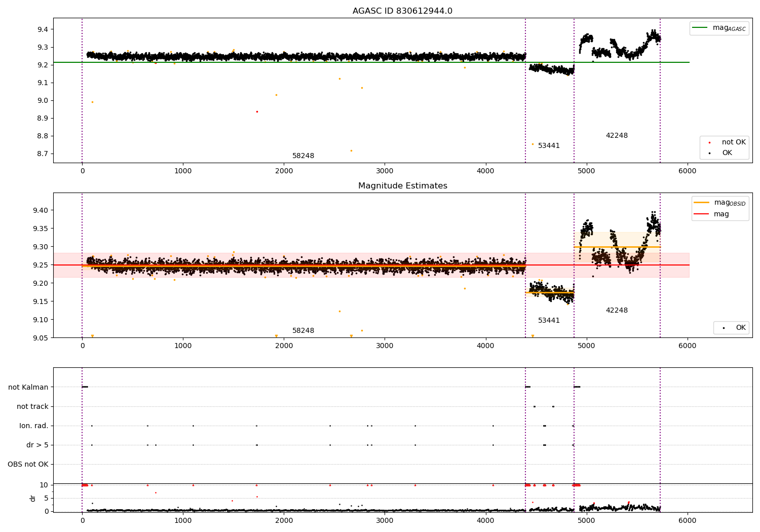Click the "9.40" y-tick label

coord(41,211)
